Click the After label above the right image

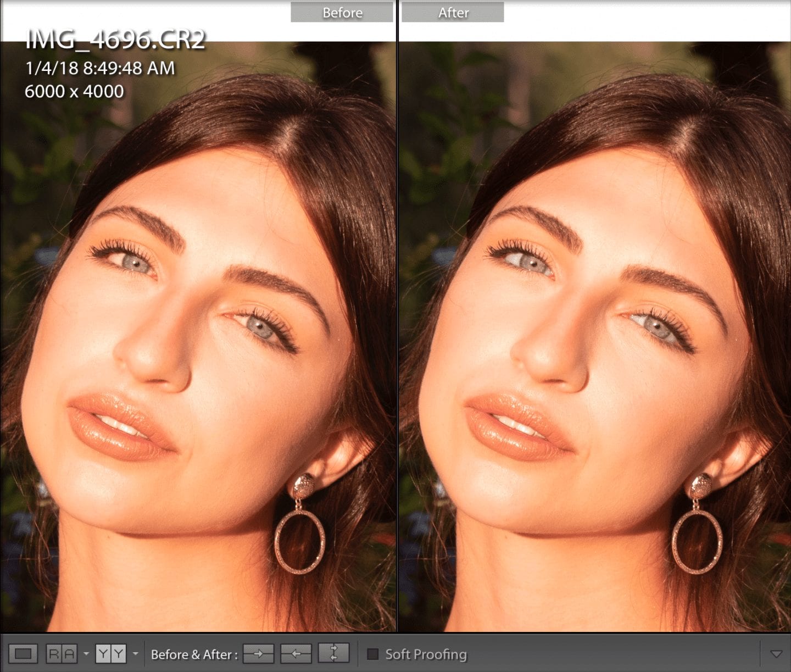[x=453, y=12]
